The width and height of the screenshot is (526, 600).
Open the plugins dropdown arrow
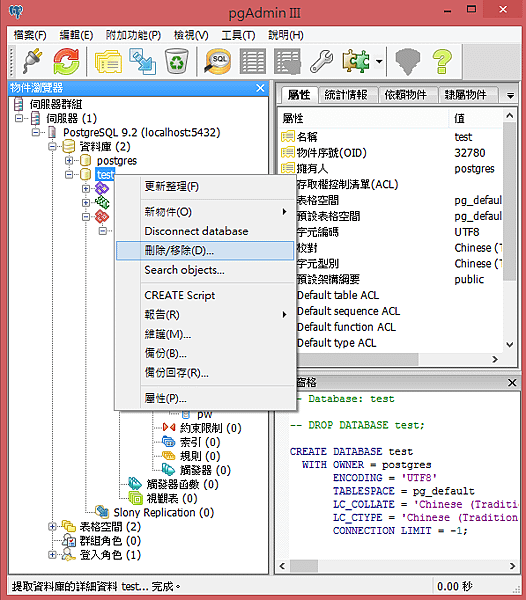(379, 61)
